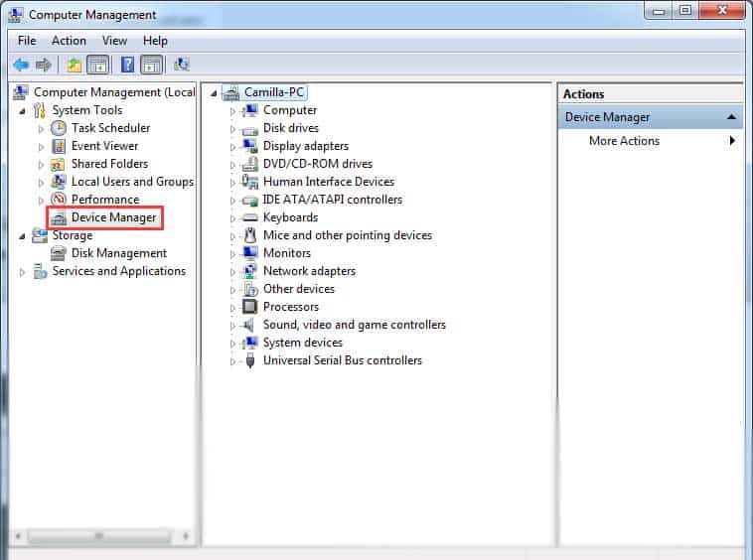Screen dimensions: 753x560
Task: Toggle the Show/Hide Action Pane toolbar icon
Action: [x=152, y=65]
